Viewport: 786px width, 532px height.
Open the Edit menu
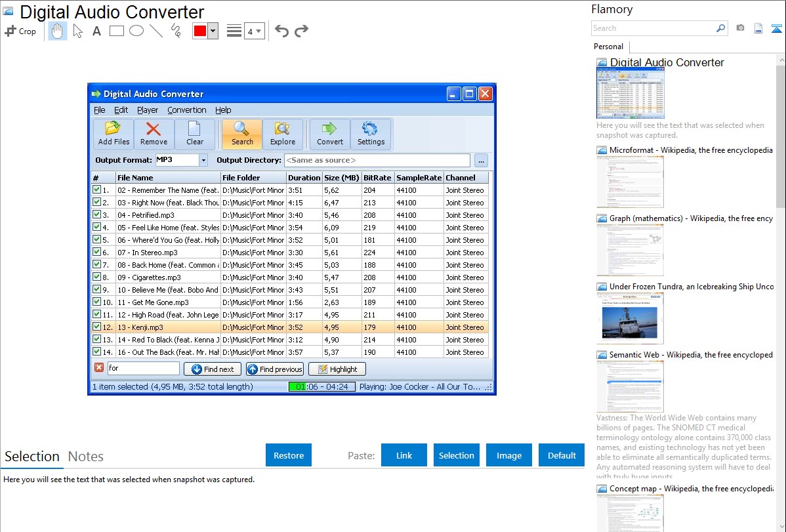[121, 110]
